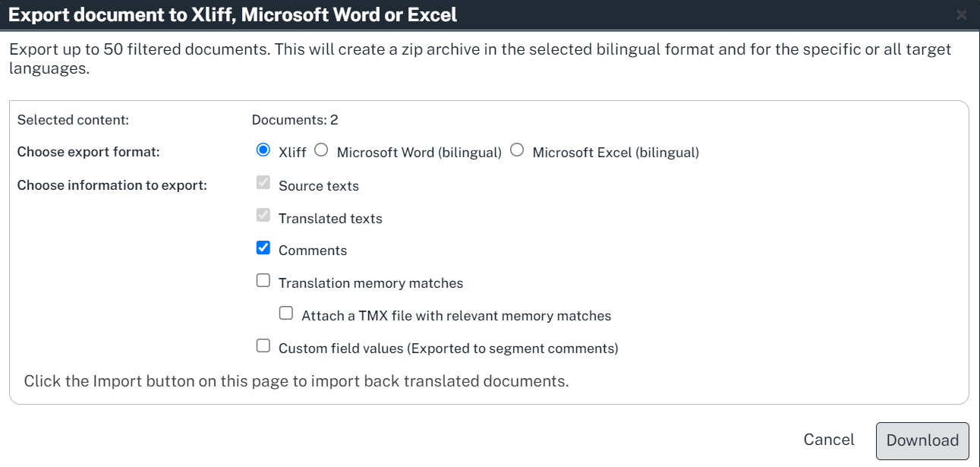This screenshot has width=980, height=467.
Task: Click the greyed Source texts checkbox
Action: tap(263, 183)
